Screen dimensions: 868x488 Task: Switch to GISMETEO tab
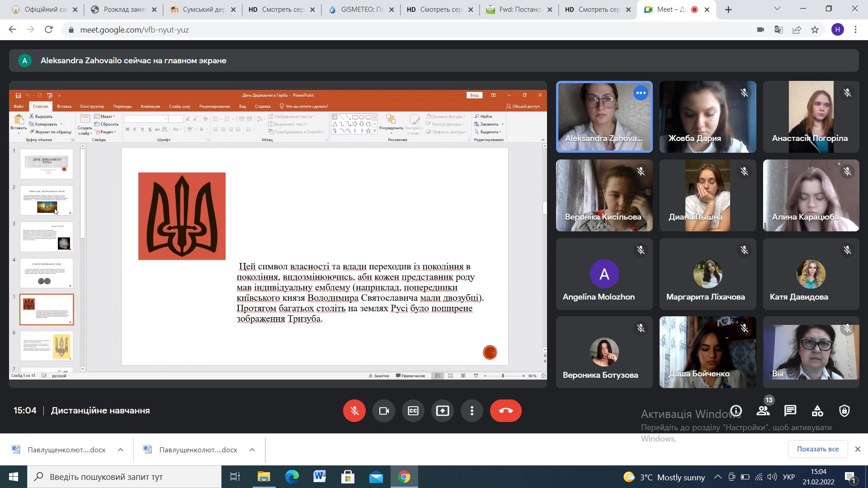point(361,9)
